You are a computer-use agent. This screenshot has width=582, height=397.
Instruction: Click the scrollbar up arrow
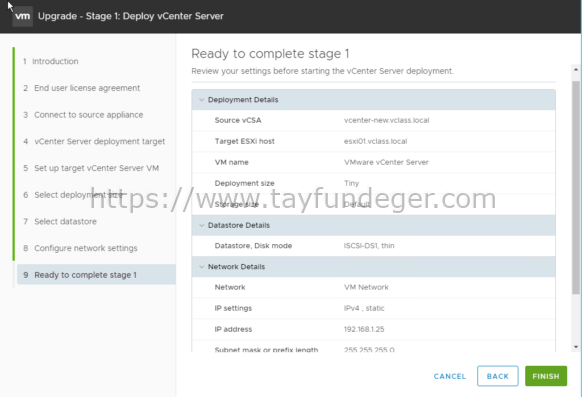576,69
